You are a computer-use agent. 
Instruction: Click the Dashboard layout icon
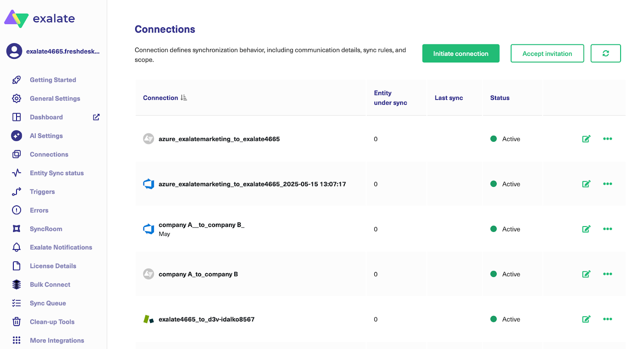17,117
